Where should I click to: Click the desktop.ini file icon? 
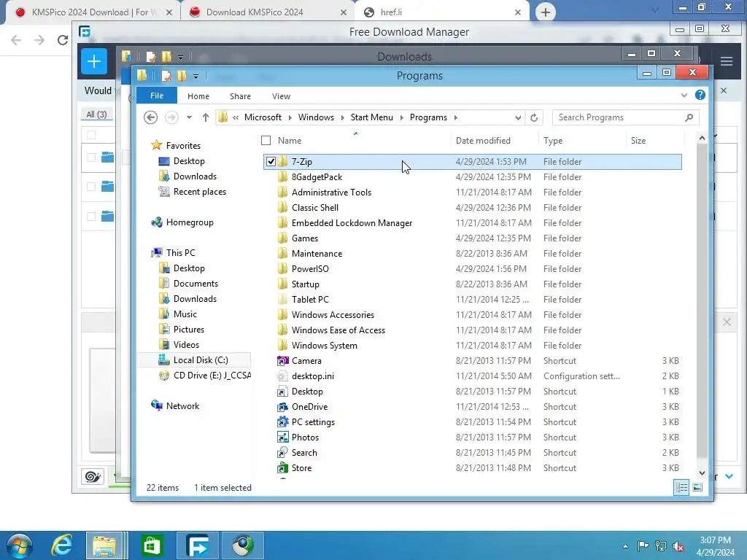click(x=282, y=376)
